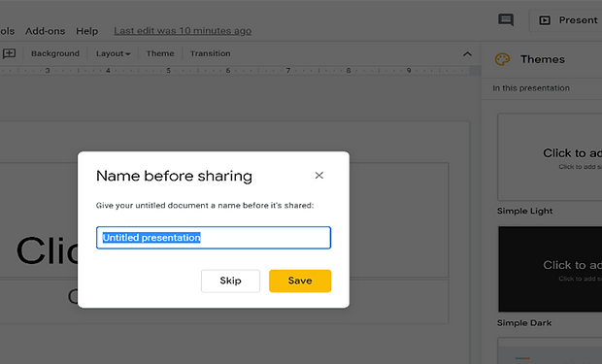Click the Save button in dialog
Image resolution: width=602 pixels, height=364 pixels.
[300, 281]
